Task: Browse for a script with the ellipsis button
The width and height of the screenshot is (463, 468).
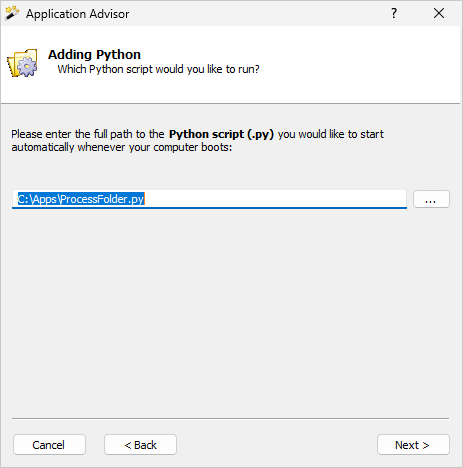Action: pyautogui.click(x=431, y=199)
